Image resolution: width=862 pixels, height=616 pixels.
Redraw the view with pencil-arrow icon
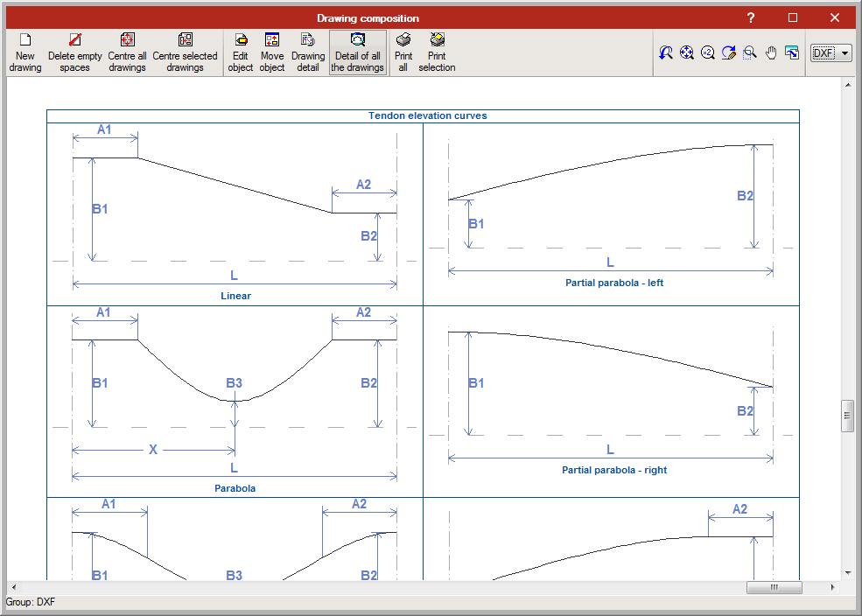tap(729, 53)
